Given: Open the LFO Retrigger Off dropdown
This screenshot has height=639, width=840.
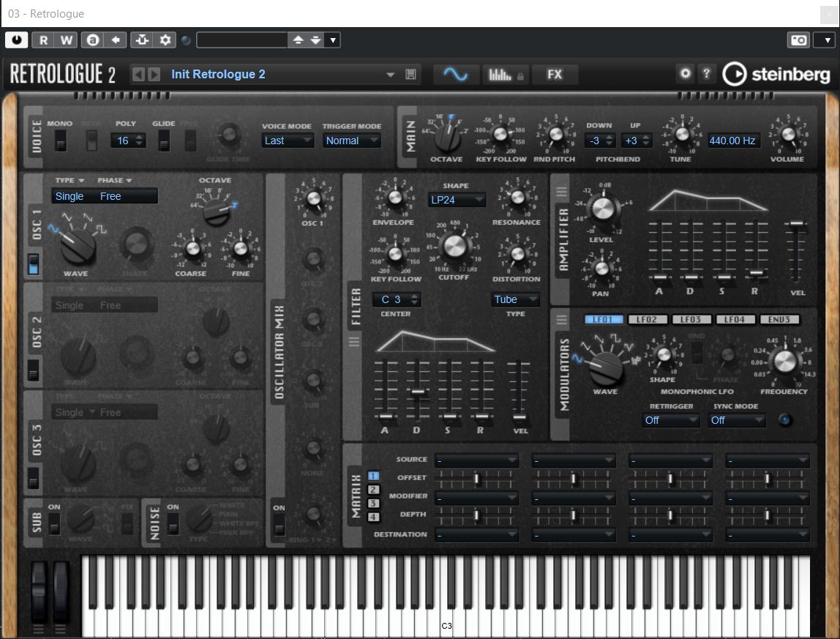Looking at the screenshot, I should pyautogui.click(x=671, y=420).
